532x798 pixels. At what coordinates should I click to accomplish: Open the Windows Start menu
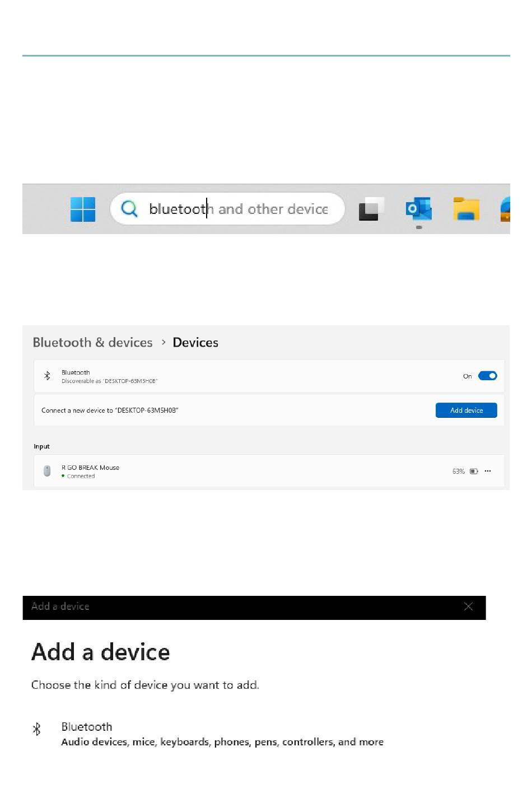point(83,209)
